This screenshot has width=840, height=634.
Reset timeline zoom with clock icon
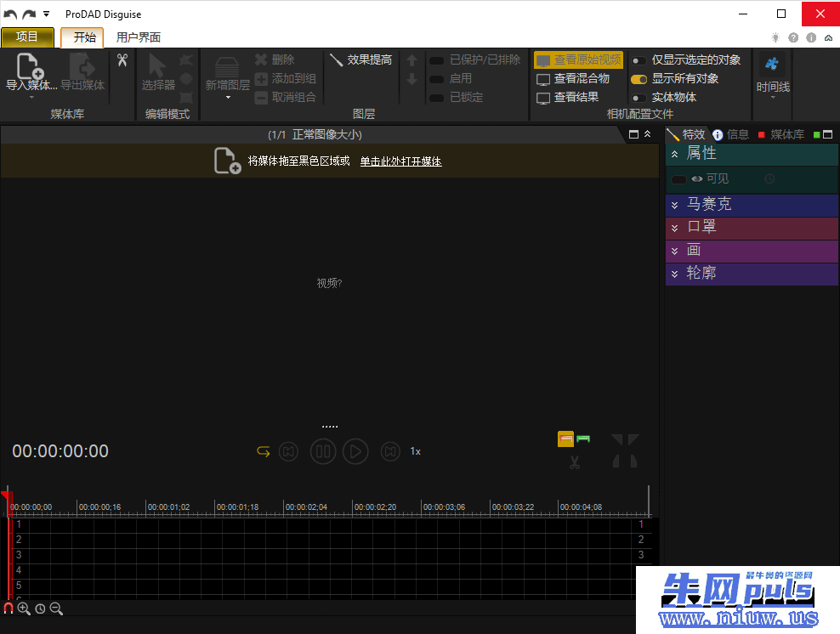pyautogui.click(x=40, y=609)
